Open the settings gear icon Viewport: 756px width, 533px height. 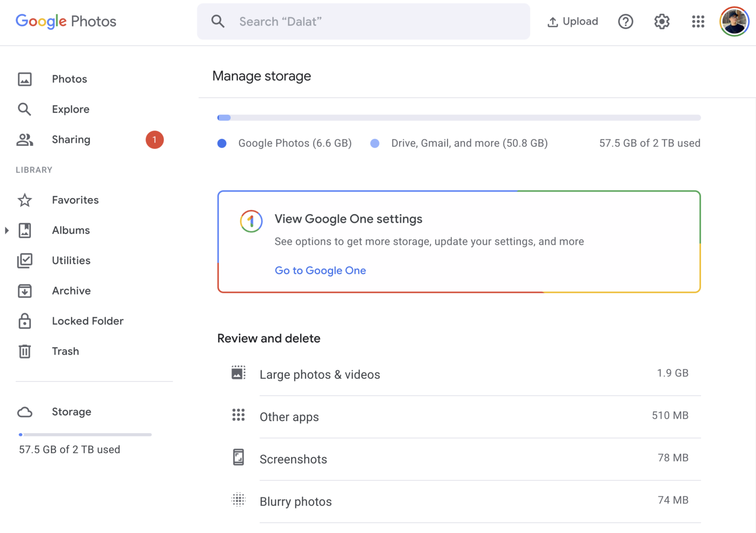[x=662, y=21]
